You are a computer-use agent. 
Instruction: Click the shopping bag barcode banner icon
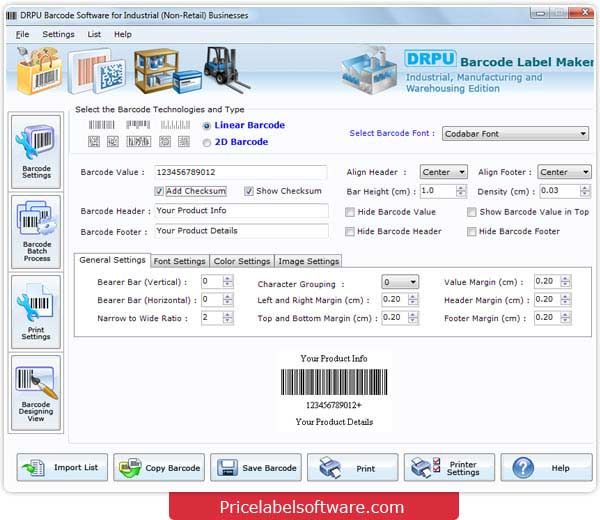[x=39, y=71]
